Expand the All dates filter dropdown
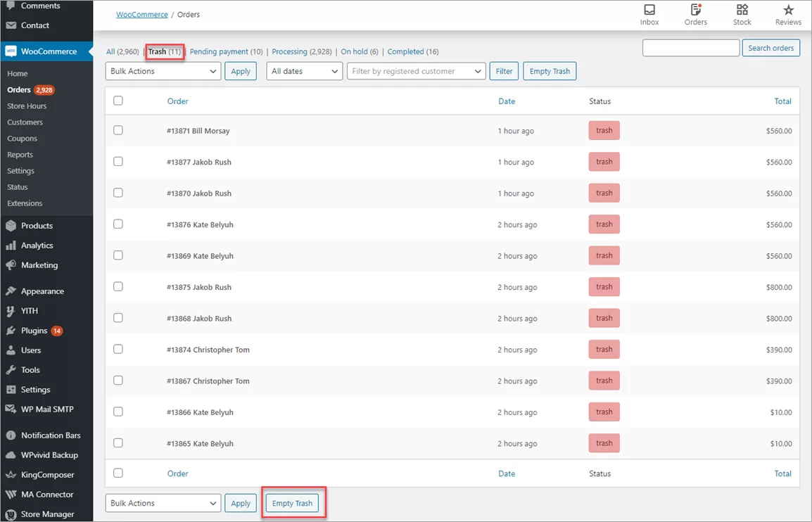The width and height of the screenshot is (812, 522). click(x=304, y=71)
